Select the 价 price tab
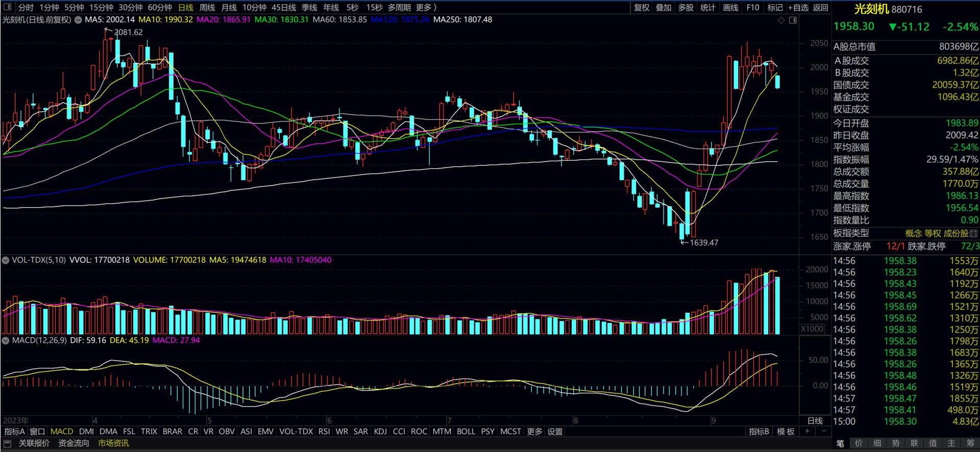Viewport: 980px width, 452px height. (x=859, y=443)
